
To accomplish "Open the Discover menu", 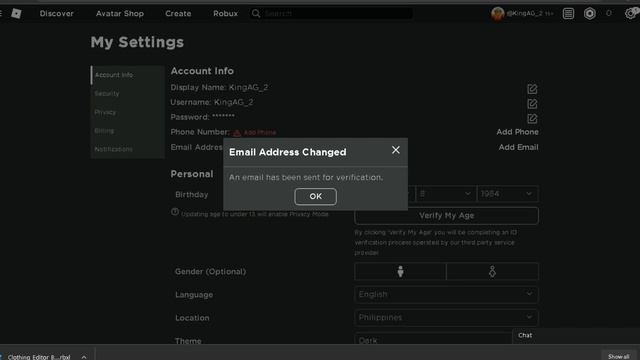I will click(x=57, y=13).
